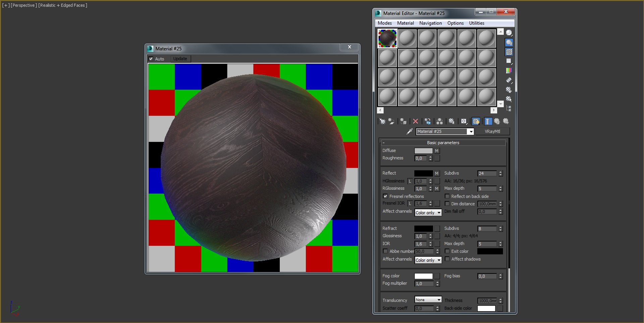Collapse the Basic parameters rollout
644x323 pixels.
point(443,143)
